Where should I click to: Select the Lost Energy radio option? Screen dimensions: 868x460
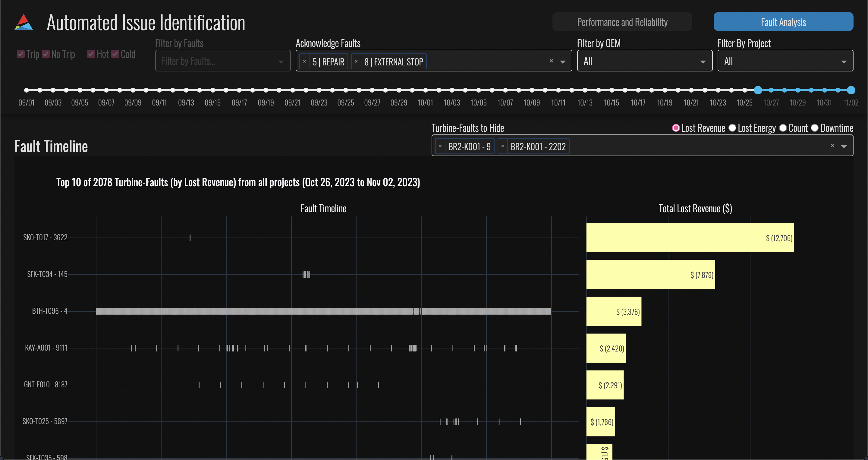[732, 128]
